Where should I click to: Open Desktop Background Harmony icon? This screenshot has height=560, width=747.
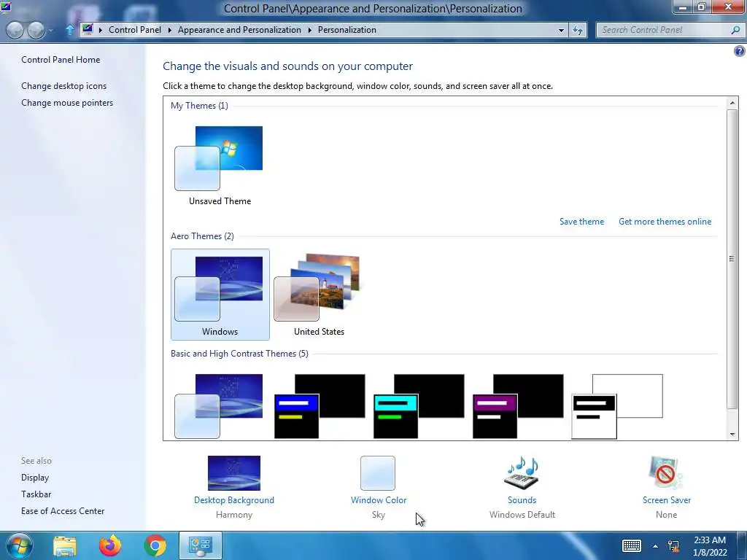[234, 472]
